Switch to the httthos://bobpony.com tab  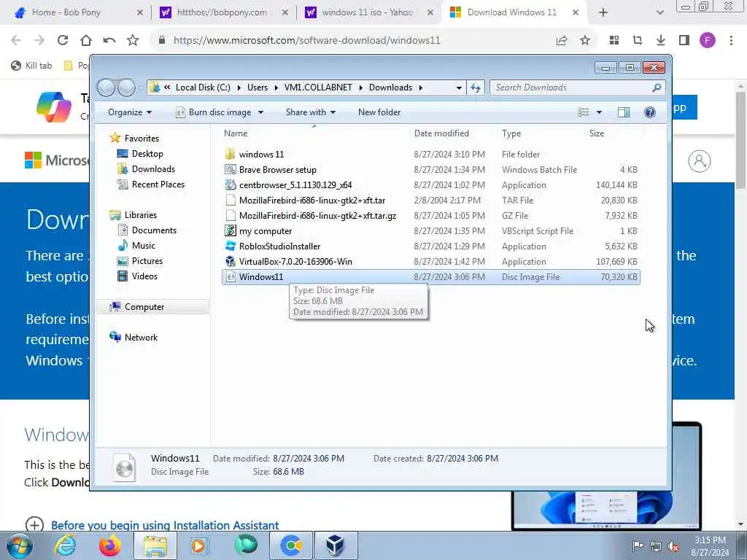coord(224,13)
